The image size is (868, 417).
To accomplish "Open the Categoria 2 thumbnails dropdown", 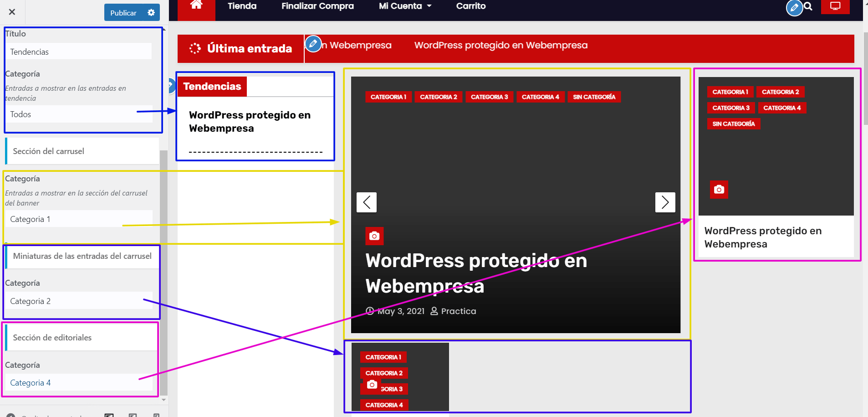I will [x=79, y=301].
